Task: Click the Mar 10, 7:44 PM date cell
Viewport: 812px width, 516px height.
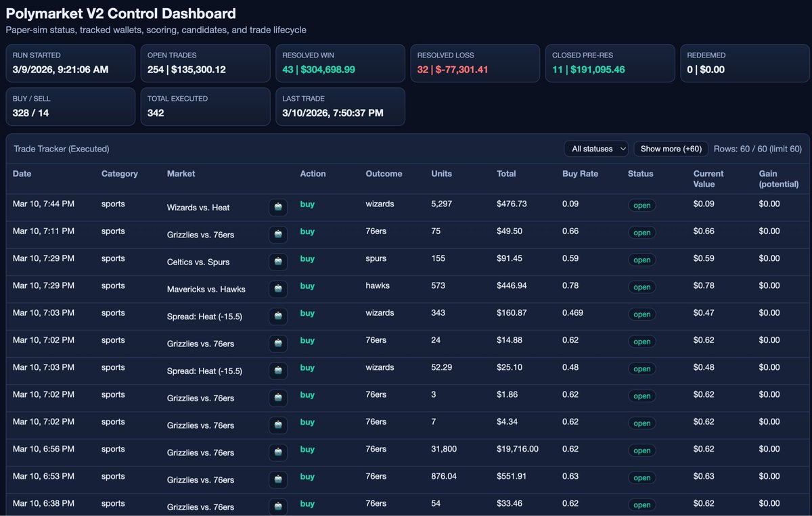Action: point(43,204)
